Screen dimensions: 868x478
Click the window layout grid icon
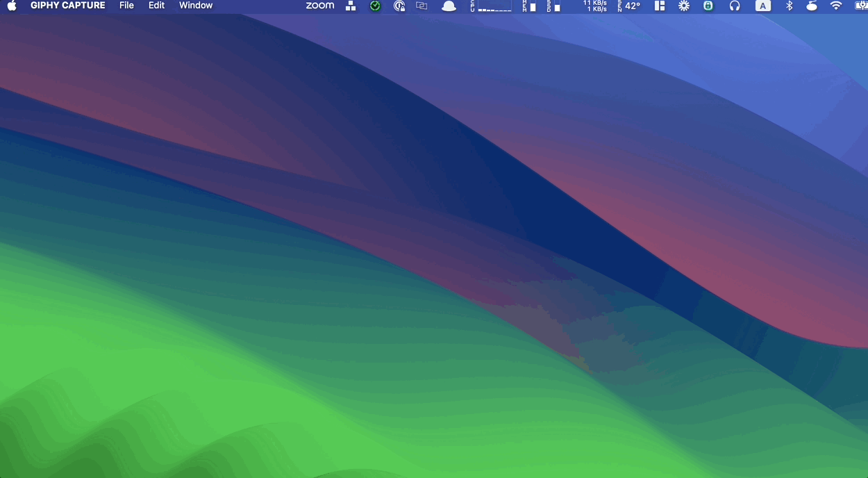point(660,6)
